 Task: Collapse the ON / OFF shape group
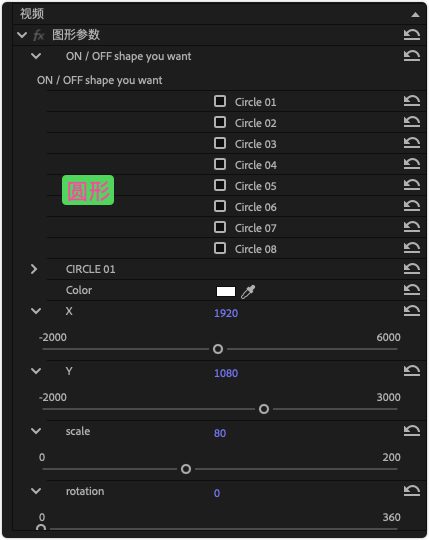point(36,56)
